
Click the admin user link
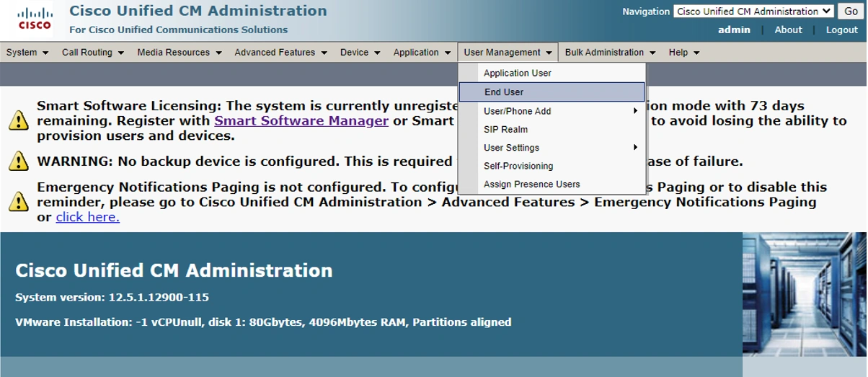(x=734, y=30)
